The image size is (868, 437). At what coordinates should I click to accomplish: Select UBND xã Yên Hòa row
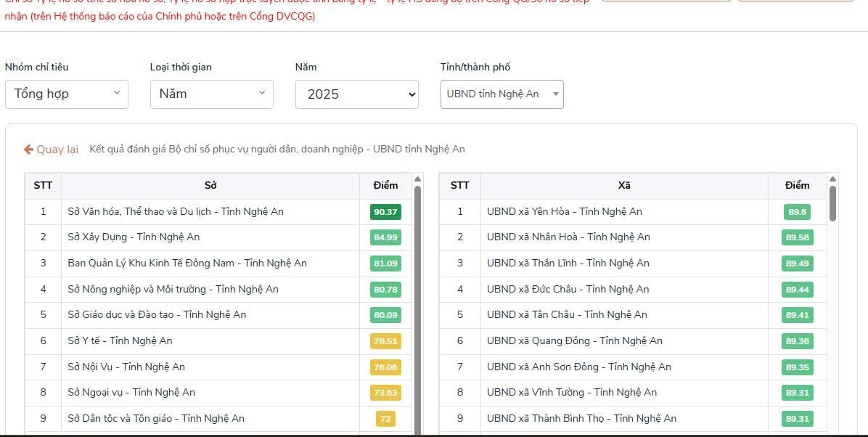564,212
